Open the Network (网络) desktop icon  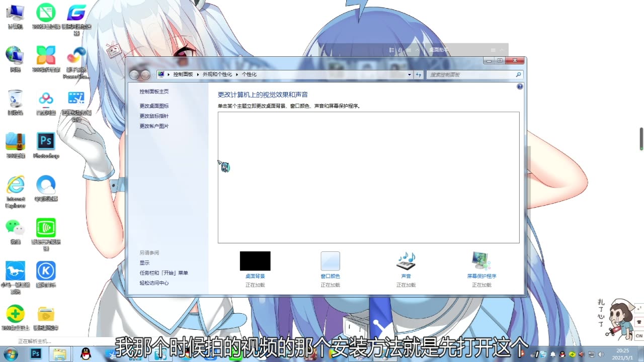tap(15, 58)
